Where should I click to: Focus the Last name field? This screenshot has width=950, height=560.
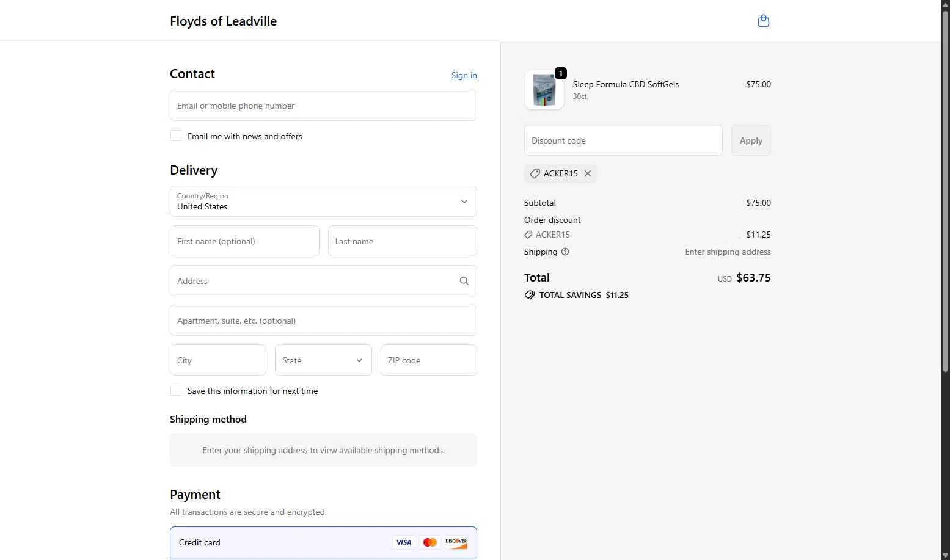(x=403, y=241)
